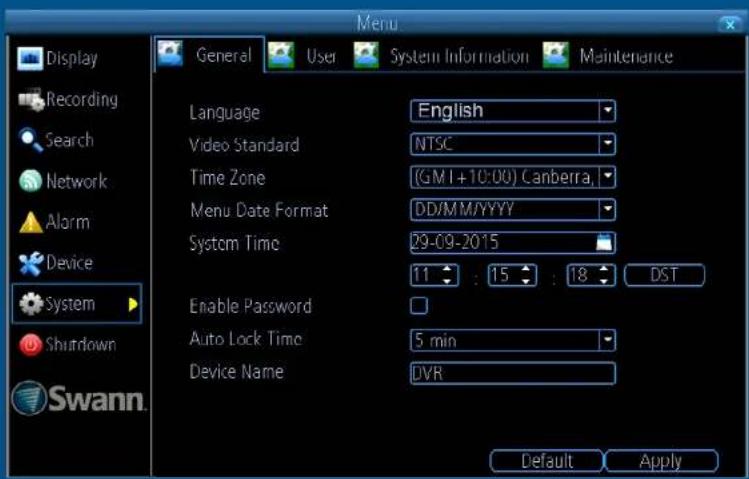Image resolution: width=749 pixels, height=479 pixels.
Task: Click the Device Name field containing DVR
Action: coord(513,373)
